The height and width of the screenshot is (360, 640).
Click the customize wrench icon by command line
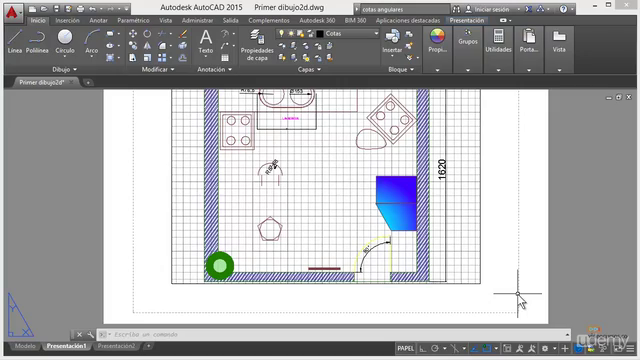pyautogui.click(x=90, y=335)
